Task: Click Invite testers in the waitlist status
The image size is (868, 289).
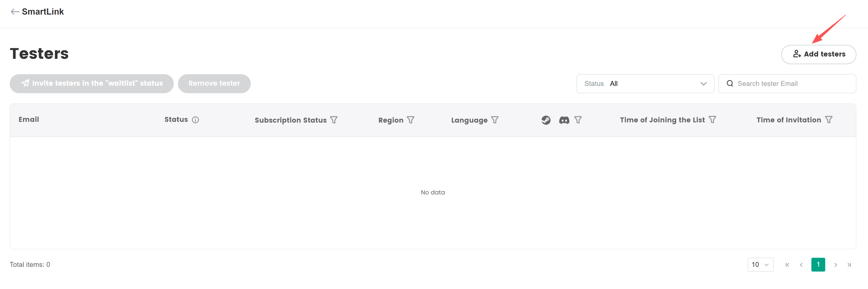Action: tap(92, 83)
